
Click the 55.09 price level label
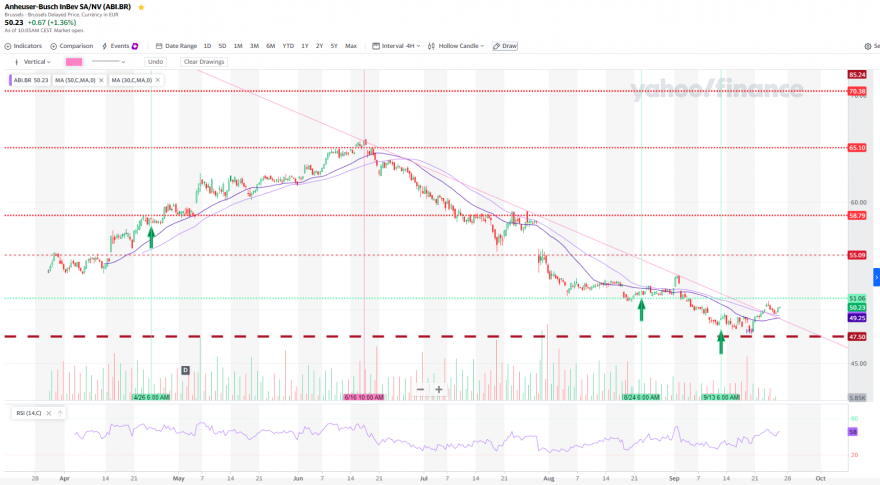pos(857,255)
